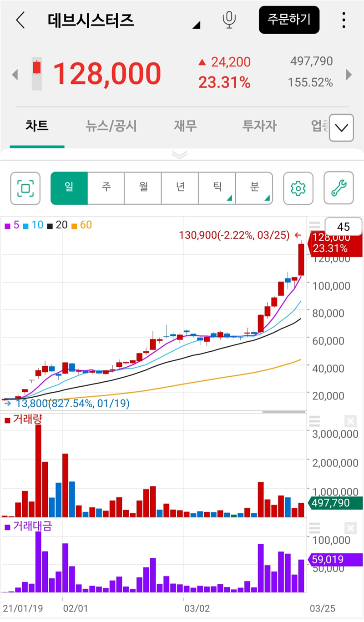This screenshot has height=622, width=364.
Task: Open 거래대금 panel menu icon
Action: pyautogui.click(x=314, y=528)
